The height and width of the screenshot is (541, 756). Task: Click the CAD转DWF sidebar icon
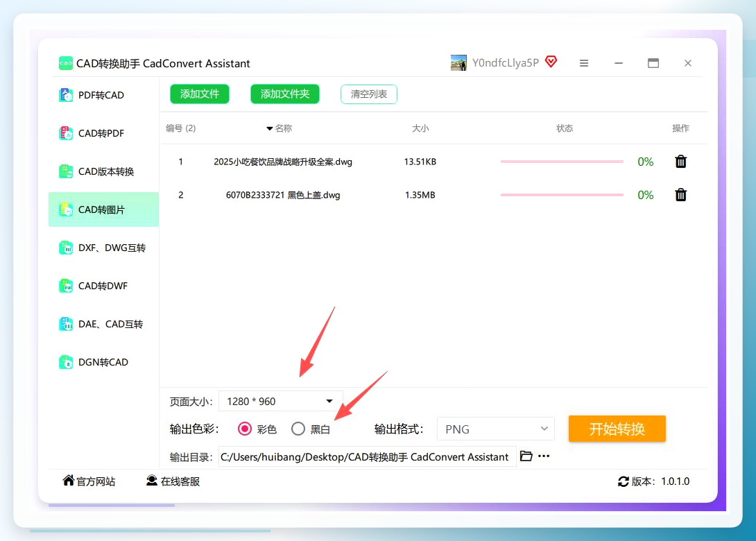point(66,286)
